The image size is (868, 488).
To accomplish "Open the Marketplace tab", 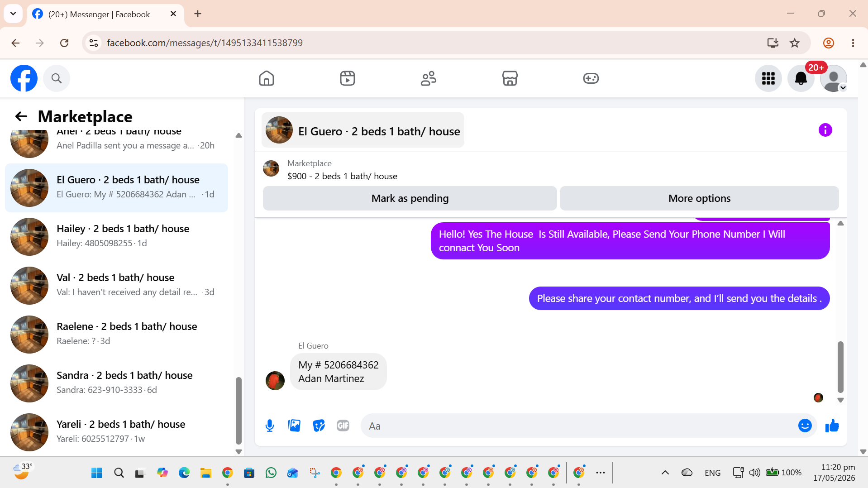I will coord(510,78).
